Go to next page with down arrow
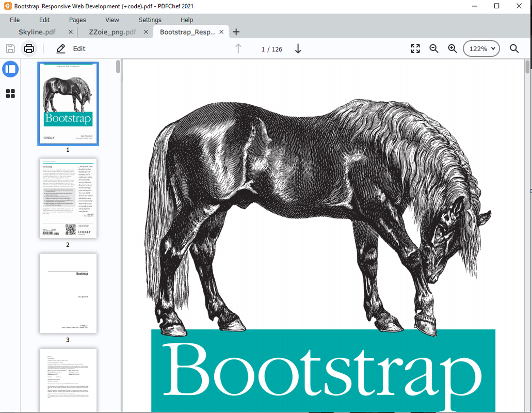 click(x=298, y=49)
